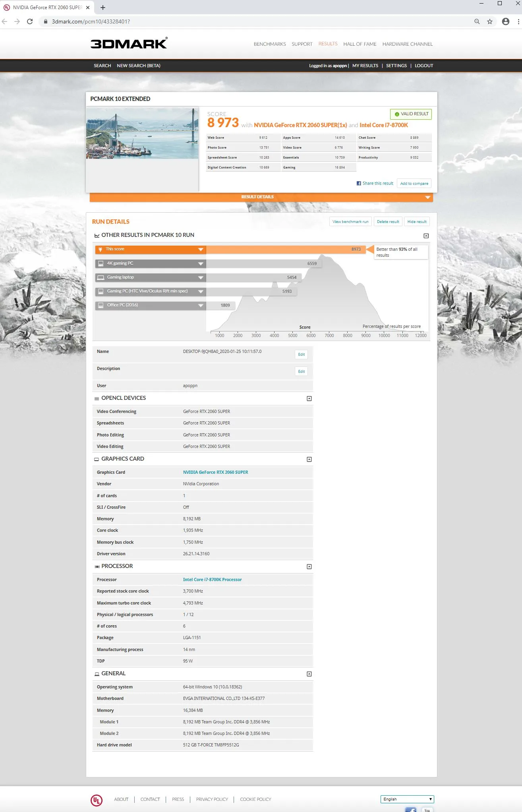Click the 5454 Gaming laptop bar
The image size is (522, 812).
[254, 277]
